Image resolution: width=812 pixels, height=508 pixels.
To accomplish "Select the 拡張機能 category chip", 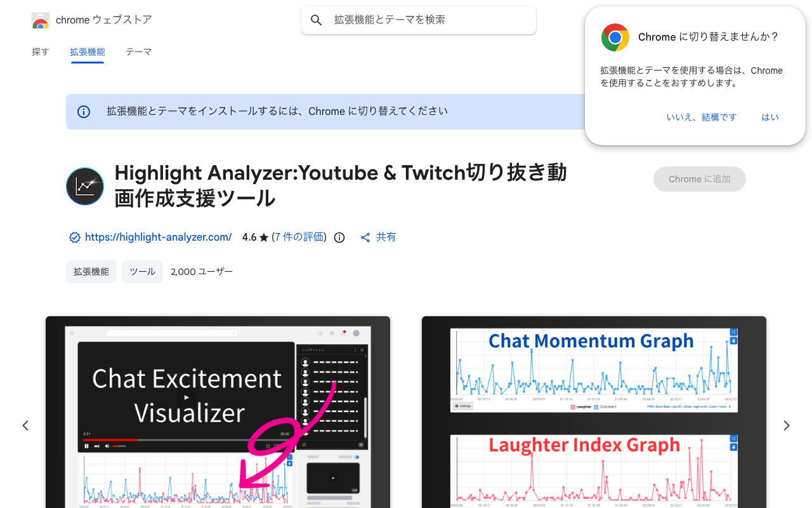I will [91, 272].
